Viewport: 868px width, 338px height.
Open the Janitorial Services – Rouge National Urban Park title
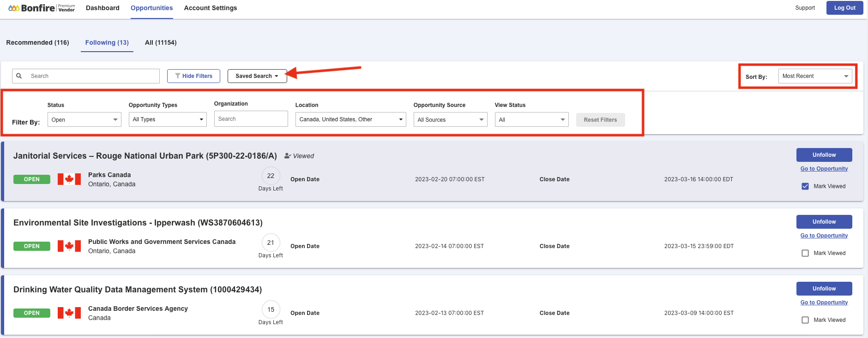(145, 156)
